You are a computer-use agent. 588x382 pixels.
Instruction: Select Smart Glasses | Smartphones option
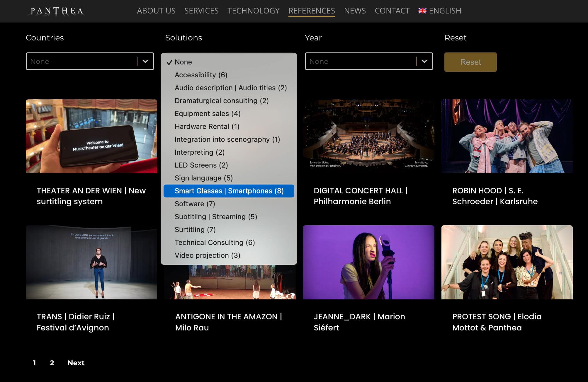(x=229, y=191)
